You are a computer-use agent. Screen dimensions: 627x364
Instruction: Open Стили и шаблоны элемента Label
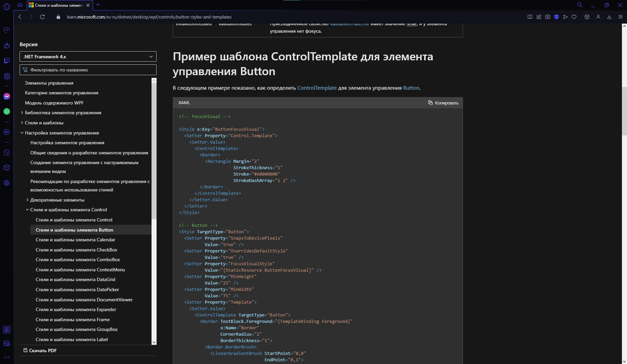72,339
